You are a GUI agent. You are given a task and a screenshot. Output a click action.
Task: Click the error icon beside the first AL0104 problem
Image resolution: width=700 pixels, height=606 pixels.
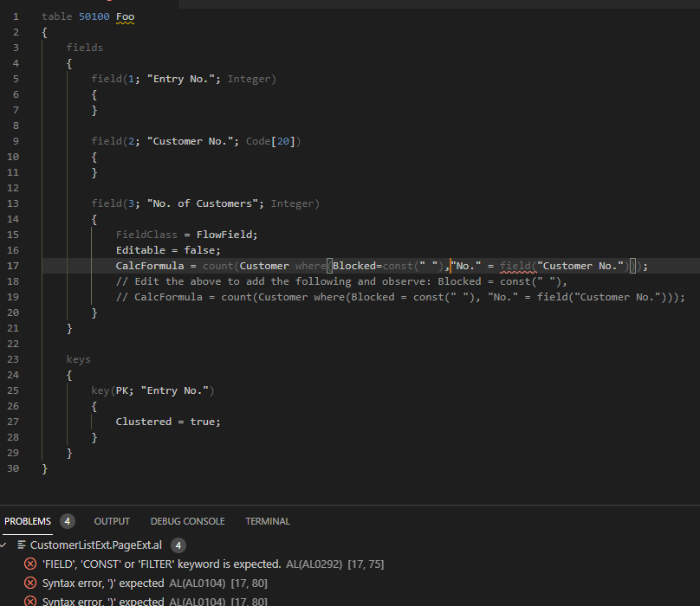coord(30,582)
